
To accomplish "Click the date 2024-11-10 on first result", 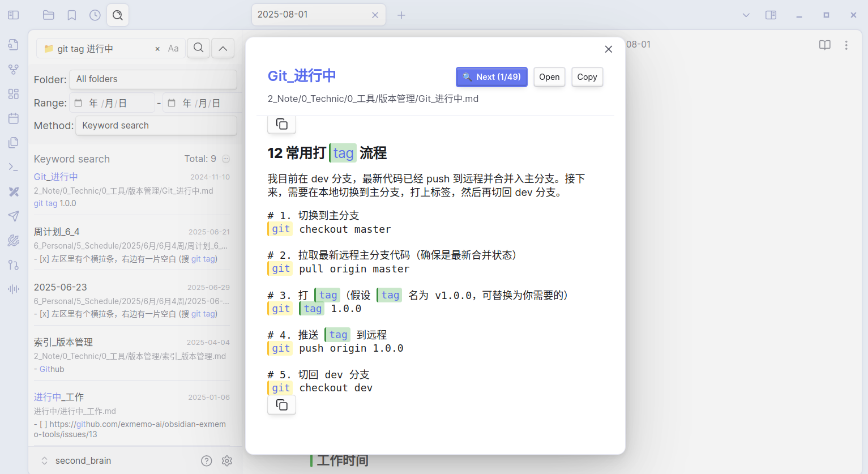I will pos(210,177).
